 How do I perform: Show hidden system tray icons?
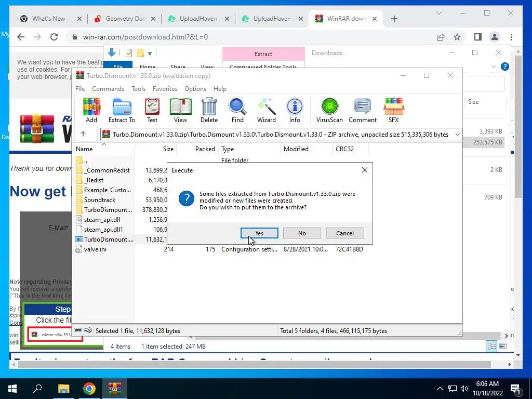(x=440, y=389)
